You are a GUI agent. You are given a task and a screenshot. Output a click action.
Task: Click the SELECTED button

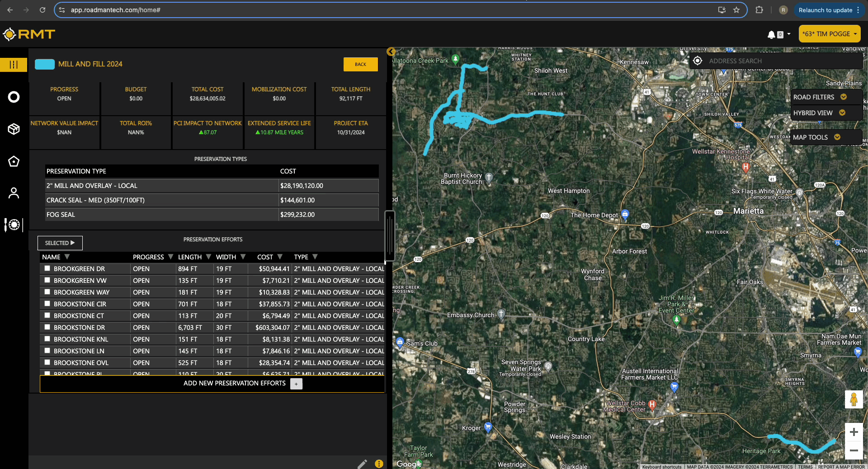point(60,243)
